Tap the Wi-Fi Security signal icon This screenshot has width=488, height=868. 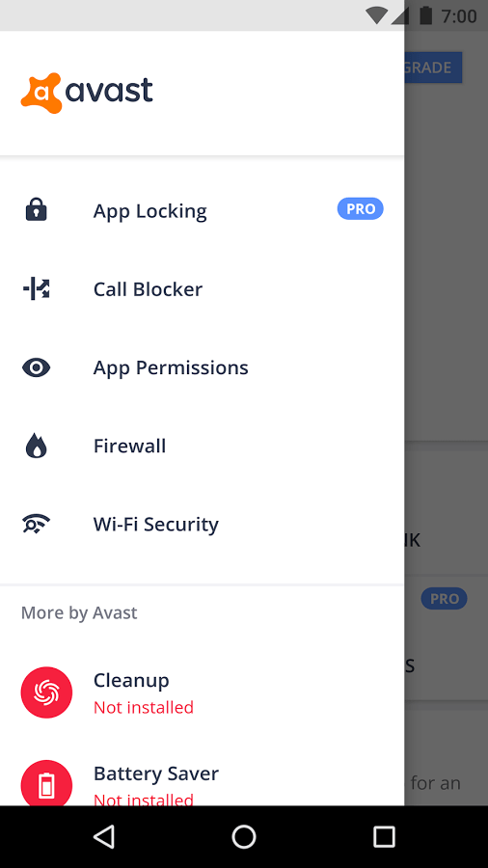coord(37,524)
